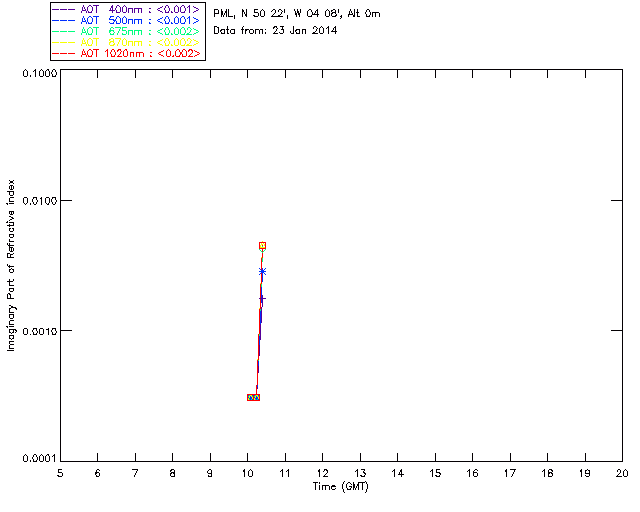The width and height of the screenshot is (640, 512).
Task: Click the AOT 400nm legend entry
Action: pyautogui.click(x=126, y=9)
